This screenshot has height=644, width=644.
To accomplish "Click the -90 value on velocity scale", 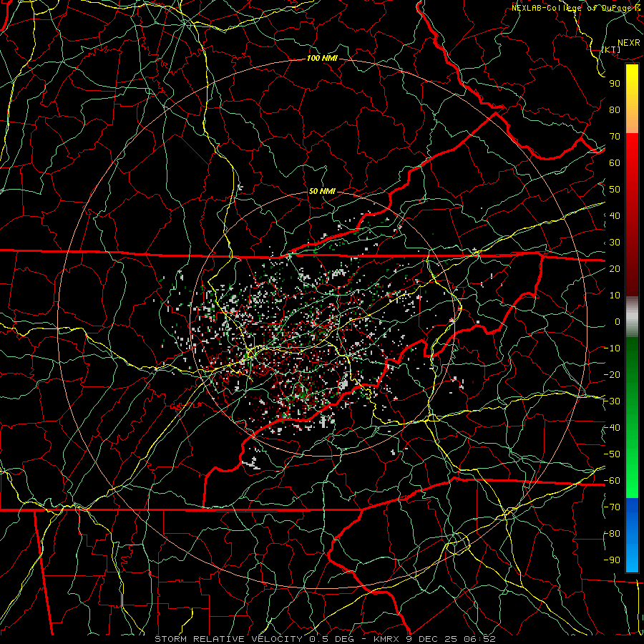I will click(x=612, y=560).
